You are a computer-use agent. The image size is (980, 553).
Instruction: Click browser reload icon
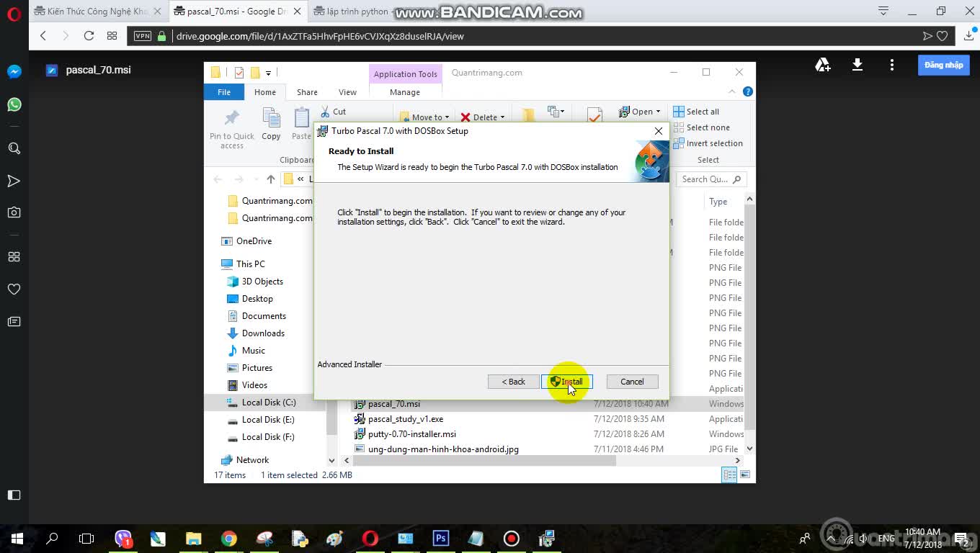point(89,36)
